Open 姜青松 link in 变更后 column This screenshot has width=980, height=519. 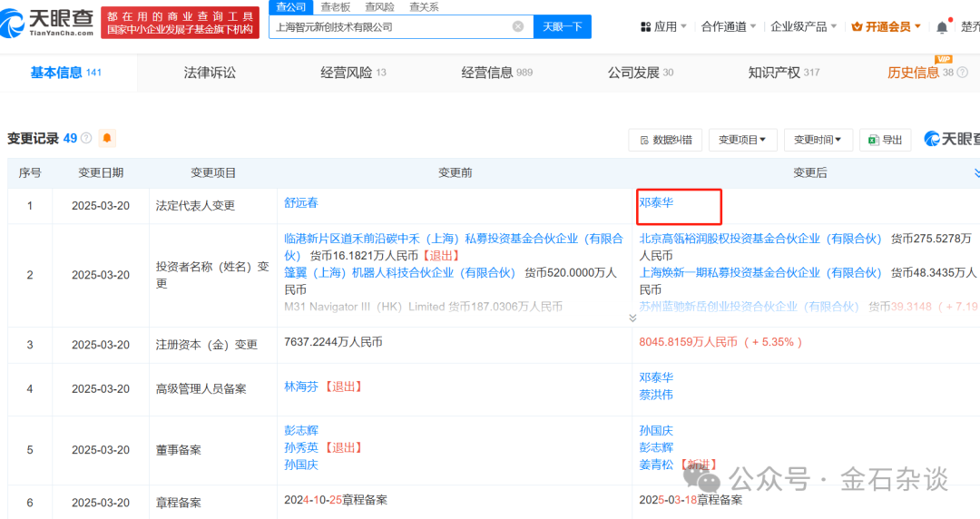pyautogui.click(x=656, y=465)
